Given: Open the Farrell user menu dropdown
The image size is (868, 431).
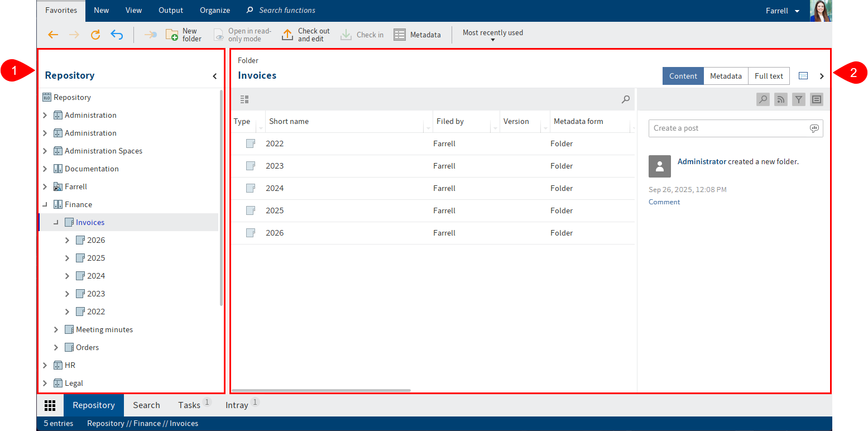Looking at the screenshot, I should click(783, 11).
